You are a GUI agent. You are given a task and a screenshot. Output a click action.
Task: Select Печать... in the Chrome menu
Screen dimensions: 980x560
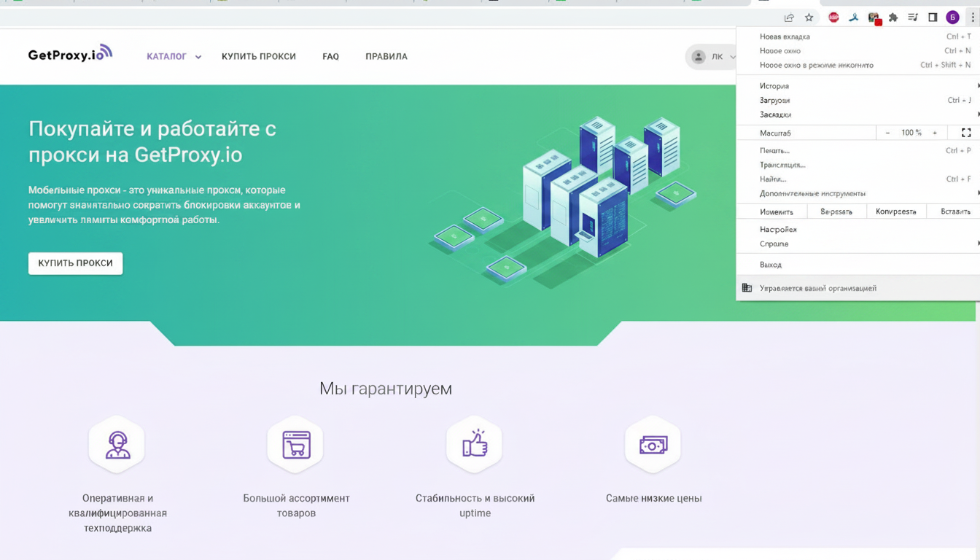[x=858, y=150]
